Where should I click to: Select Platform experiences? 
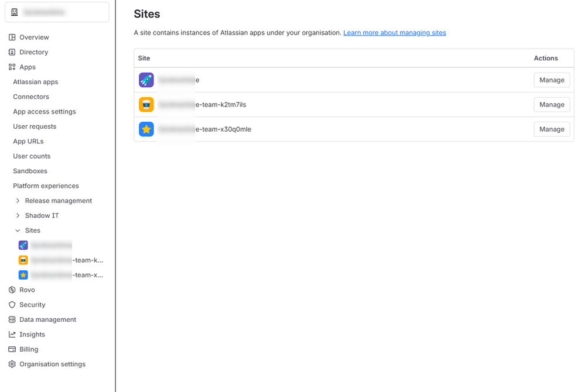tap(46, 186)
